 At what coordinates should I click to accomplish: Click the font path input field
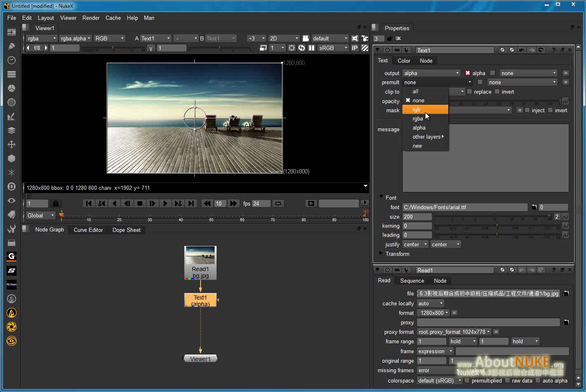point(465,207)
